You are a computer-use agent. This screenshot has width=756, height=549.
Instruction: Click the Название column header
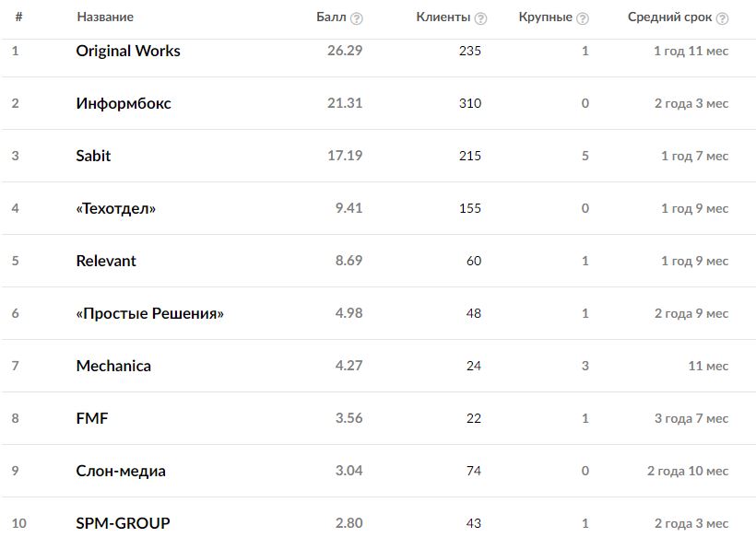(105, 18)
